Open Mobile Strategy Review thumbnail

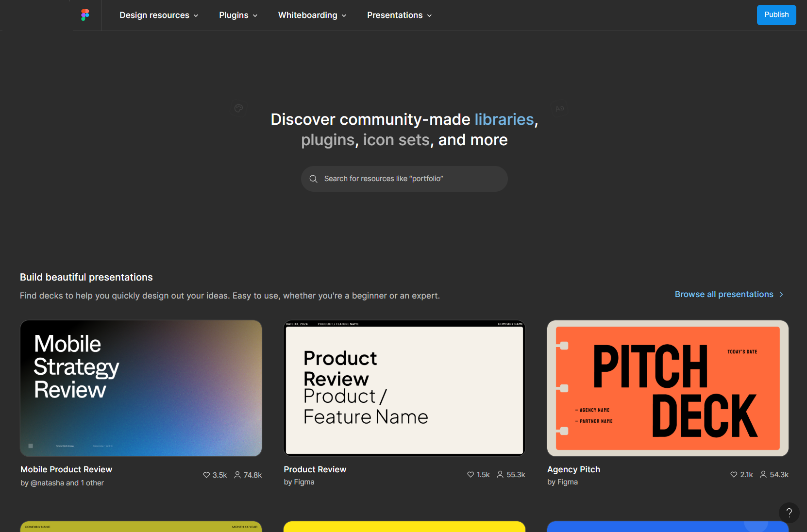tap(141, 388)
